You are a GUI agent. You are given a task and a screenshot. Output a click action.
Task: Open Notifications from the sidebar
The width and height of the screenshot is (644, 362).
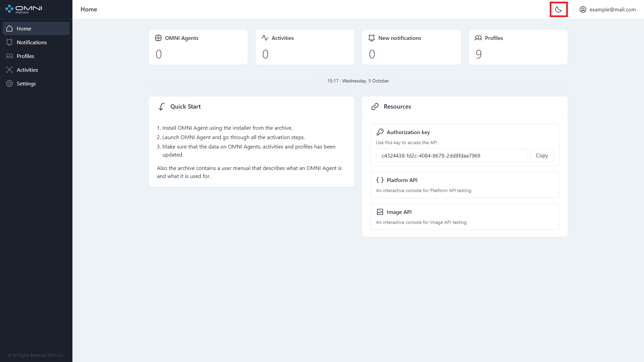(32, 42)
